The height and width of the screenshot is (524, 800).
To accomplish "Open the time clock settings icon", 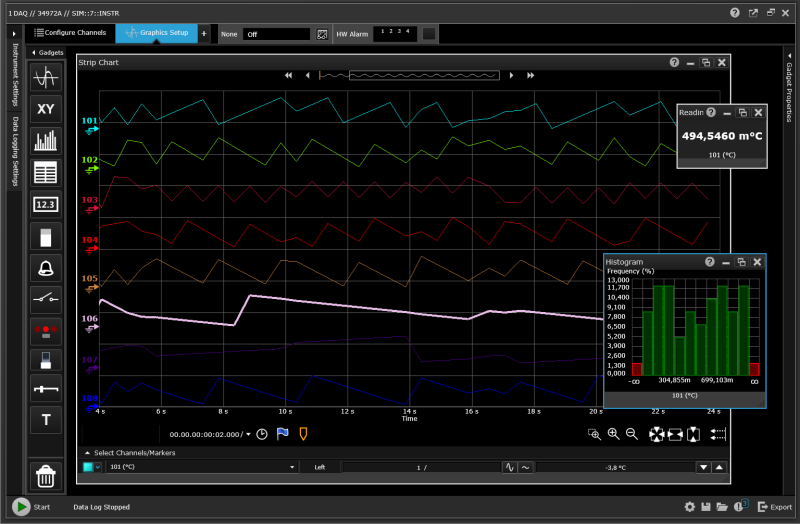I will [262, 434].
